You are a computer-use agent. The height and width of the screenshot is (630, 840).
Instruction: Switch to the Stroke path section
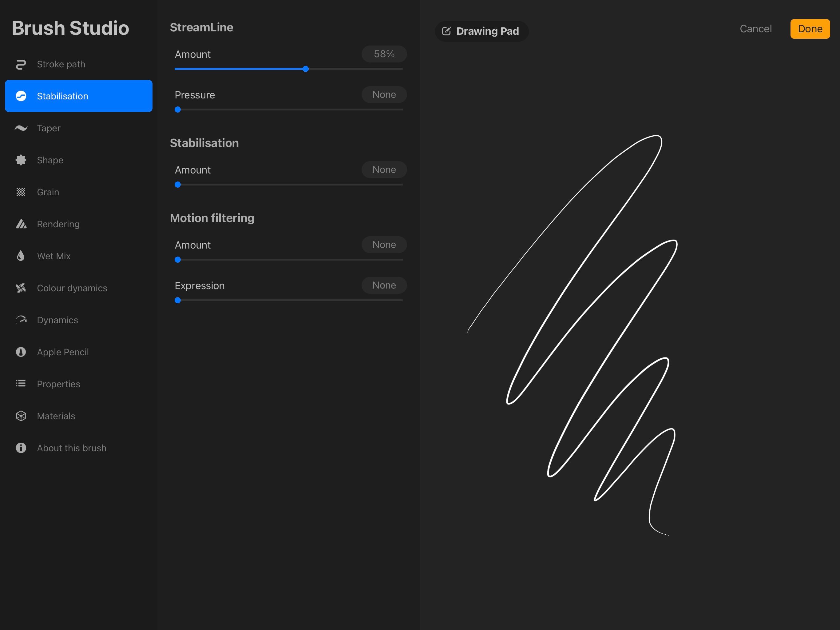pyautogui.click(x=61, y=64)
